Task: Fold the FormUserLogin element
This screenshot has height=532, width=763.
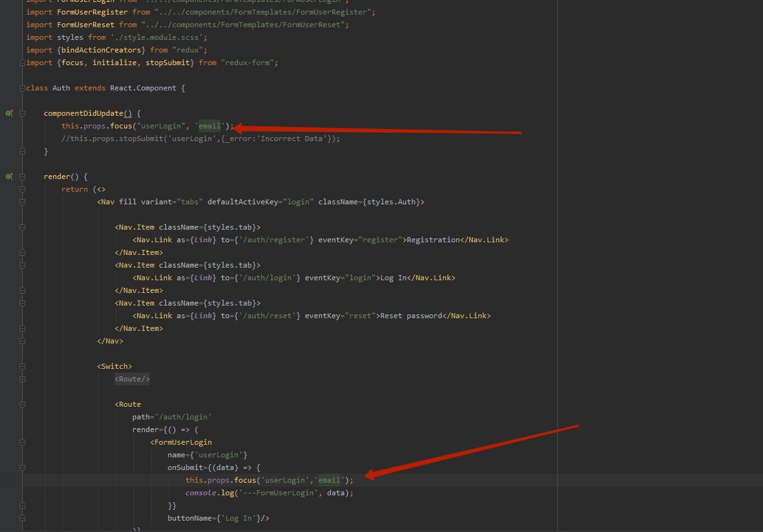Action: pos(22,442)
